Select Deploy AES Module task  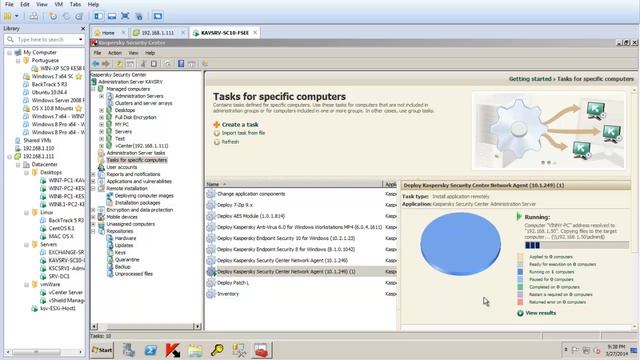tap(251, 216)
